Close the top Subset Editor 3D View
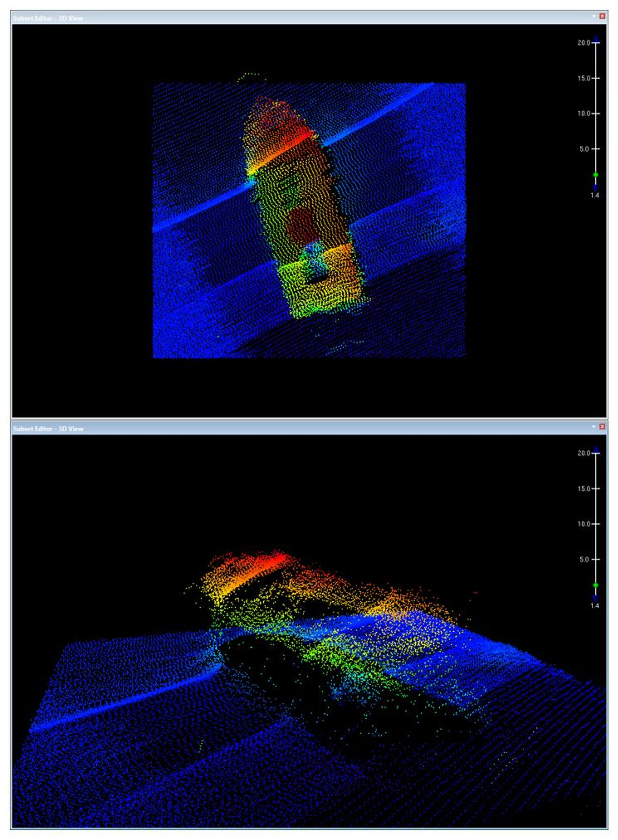 (x=602, y=16)
